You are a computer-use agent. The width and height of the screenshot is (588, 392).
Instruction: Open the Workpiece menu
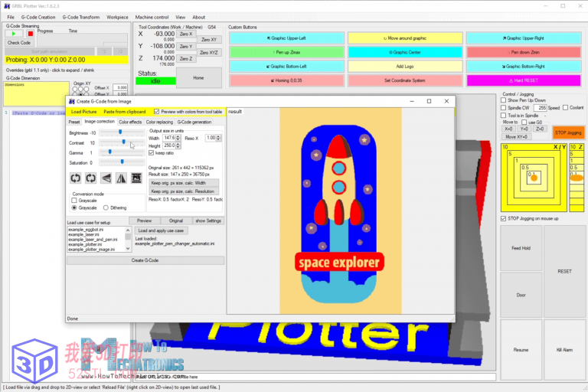pyautogui.click(x=117, y=18)
